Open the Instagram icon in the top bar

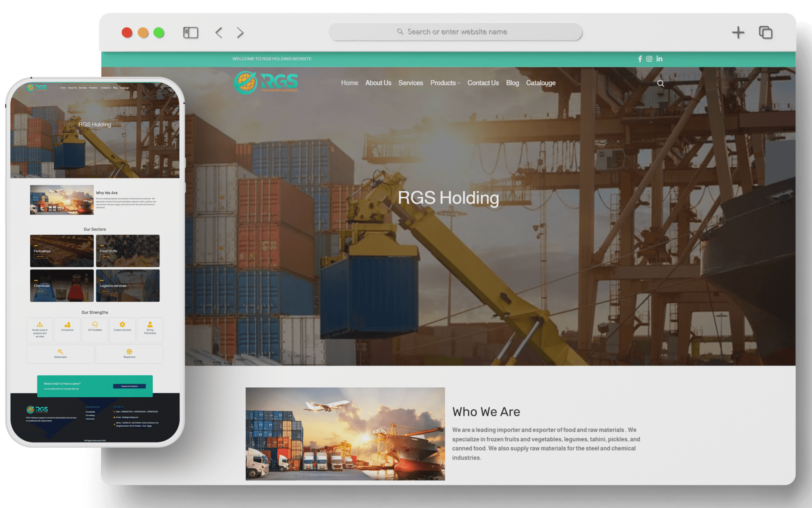click(649, 59)
